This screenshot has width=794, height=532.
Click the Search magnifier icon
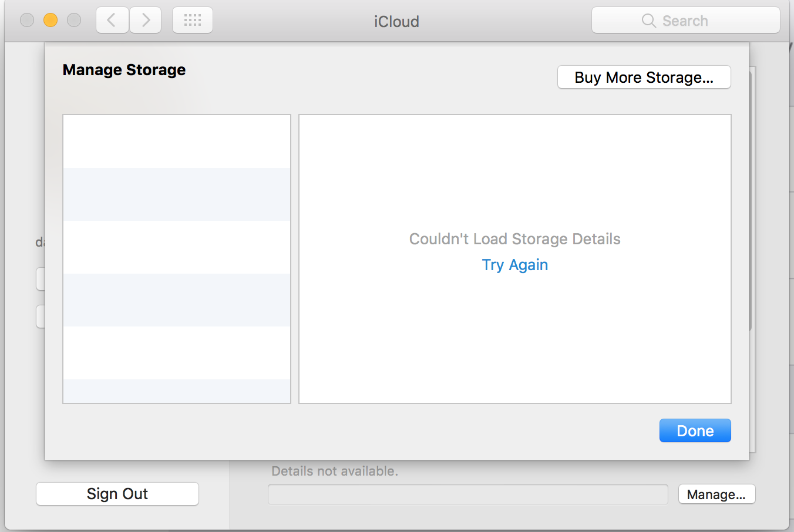648,21
